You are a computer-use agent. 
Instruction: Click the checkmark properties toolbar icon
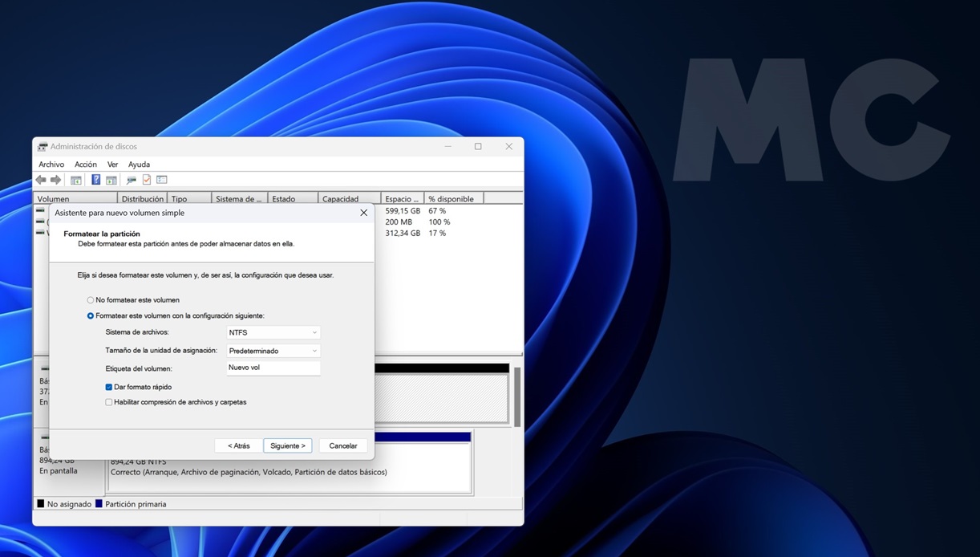(x=147, y=180)
